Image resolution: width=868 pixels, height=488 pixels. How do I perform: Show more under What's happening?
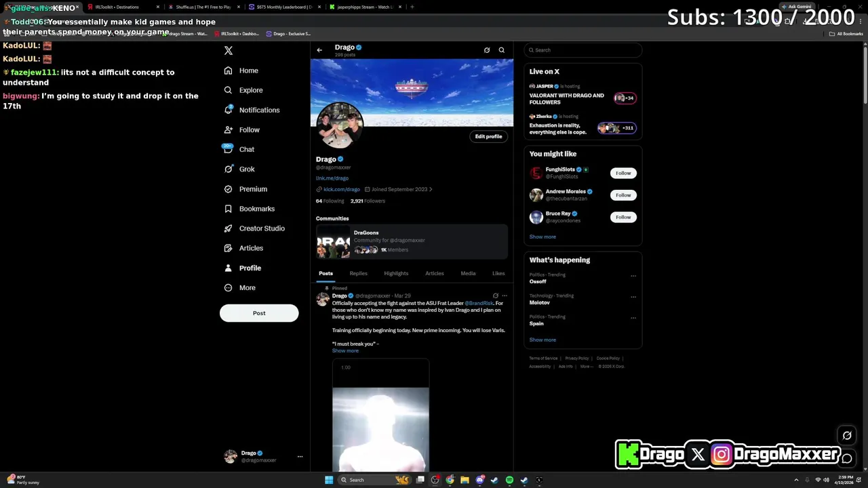542,340
